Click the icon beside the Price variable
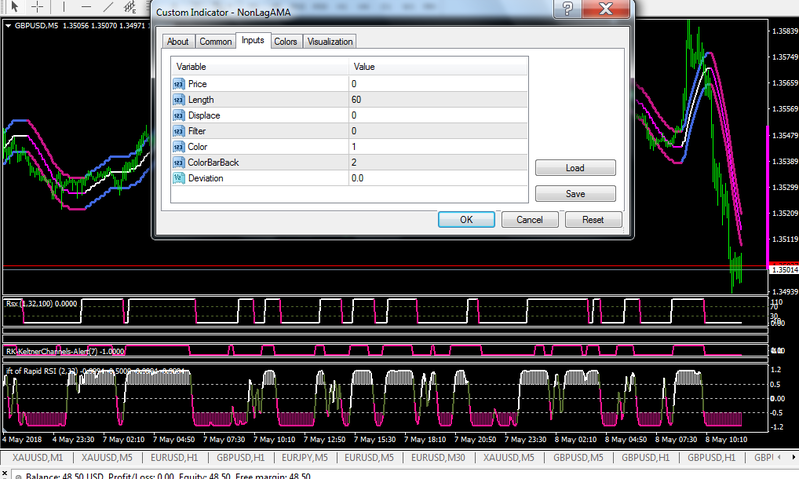This screenshot has width=799, height=479. pos(179,84)
